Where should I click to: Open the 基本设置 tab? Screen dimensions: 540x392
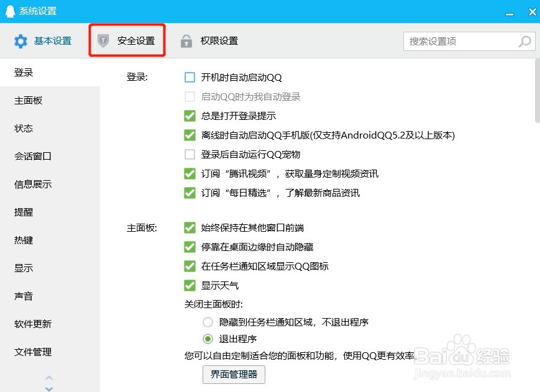43,41
